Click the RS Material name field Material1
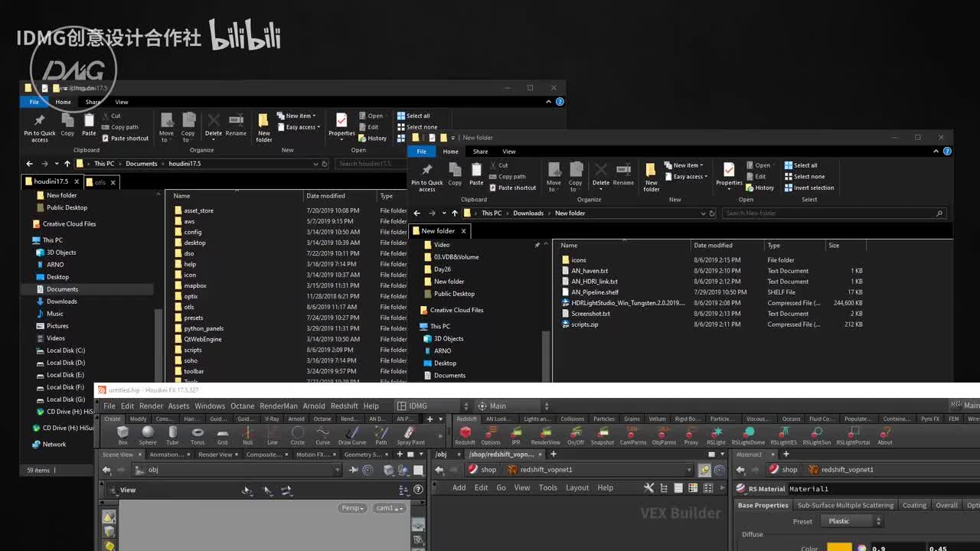This screenshot has height=551, width=980. click(x=884, y=488)
